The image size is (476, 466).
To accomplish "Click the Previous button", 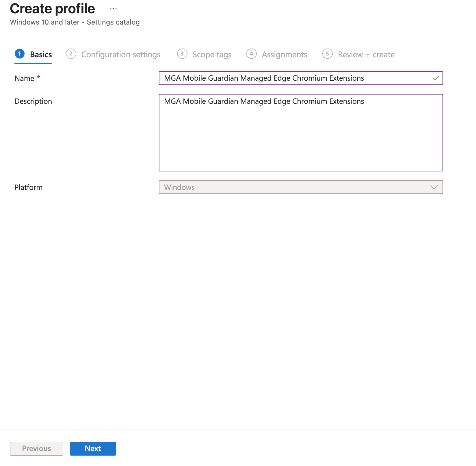I will click(36, 448).
